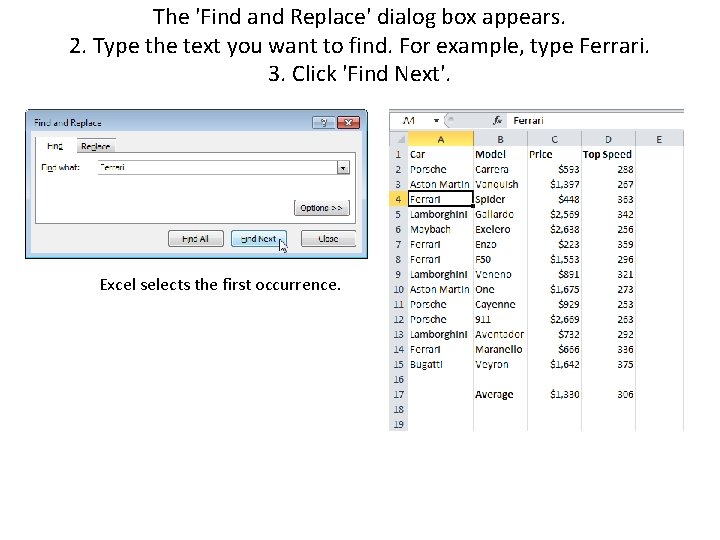
Task: Select the Find tab
Action: [55, 146]
